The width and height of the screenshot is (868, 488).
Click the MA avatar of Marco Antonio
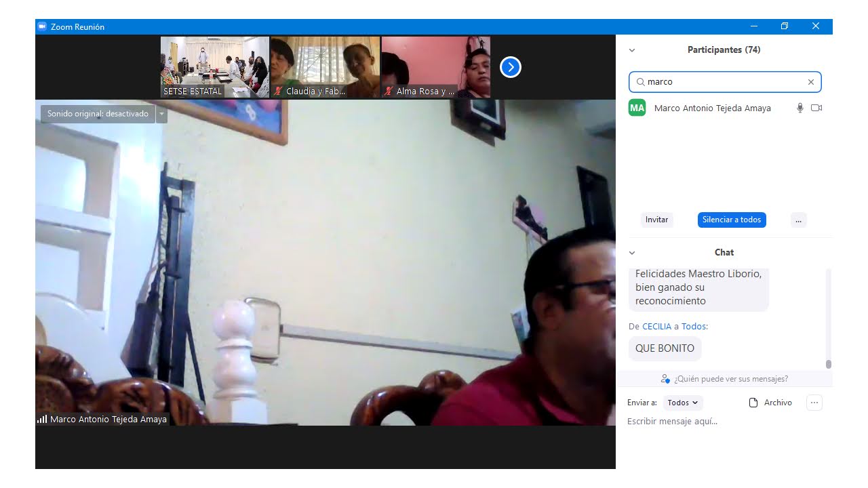(x=637, y=108)
